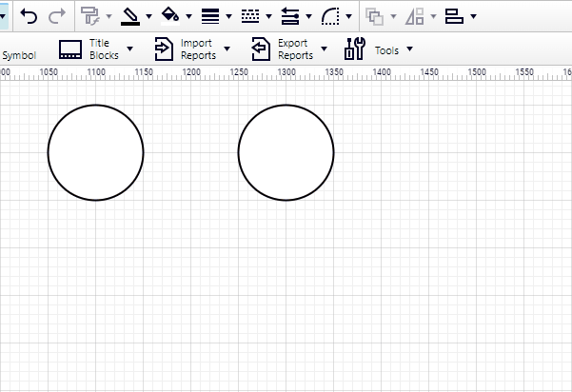This screenshot has width=572, height=392.
Task: Click the Format Painter icon
Action: (x=90, y=16)
